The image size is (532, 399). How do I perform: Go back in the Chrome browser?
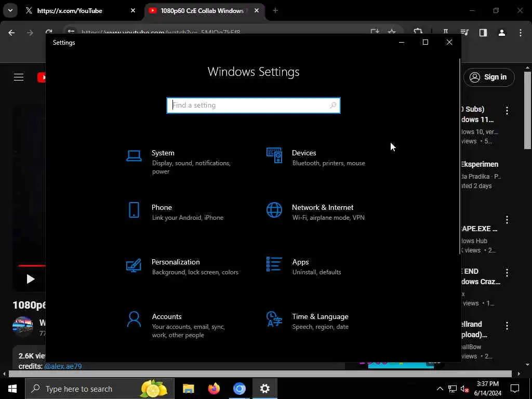click(x=11, y=33)
